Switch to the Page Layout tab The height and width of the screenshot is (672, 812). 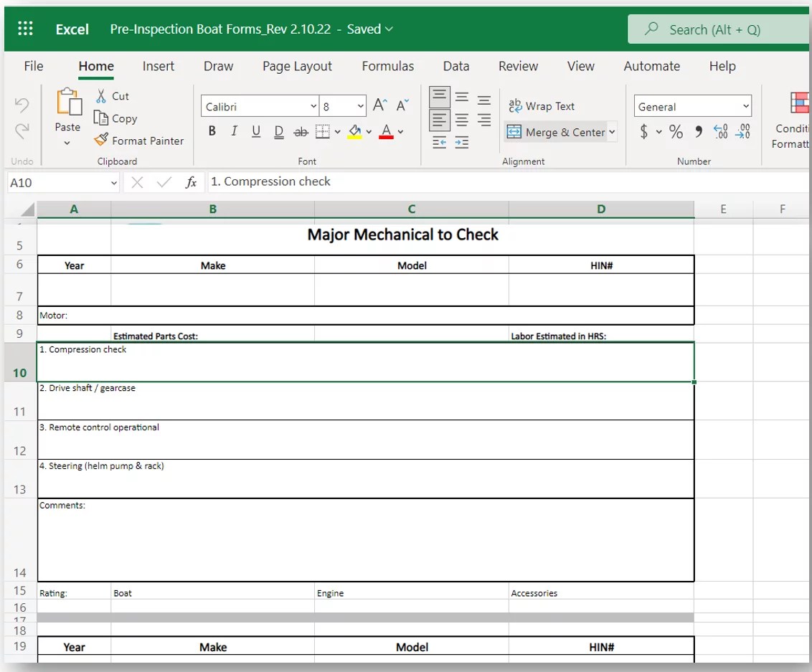tap(297, 66)
